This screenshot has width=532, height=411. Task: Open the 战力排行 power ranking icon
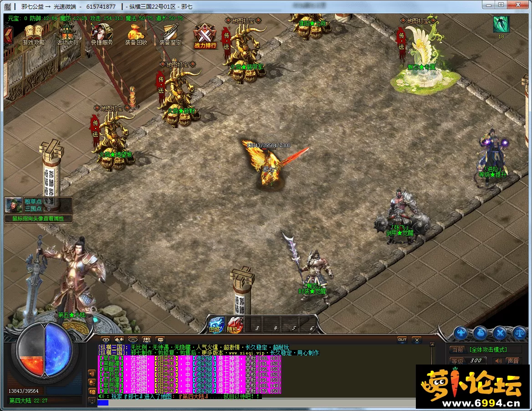(205, 36)
